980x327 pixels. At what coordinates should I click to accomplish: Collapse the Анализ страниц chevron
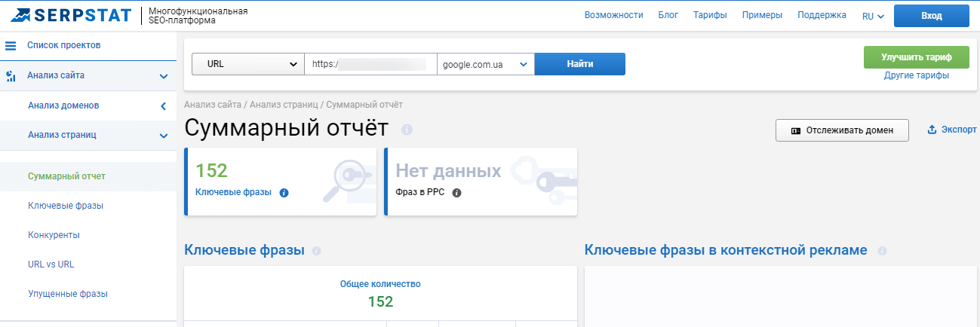click(x=163, y=136)
